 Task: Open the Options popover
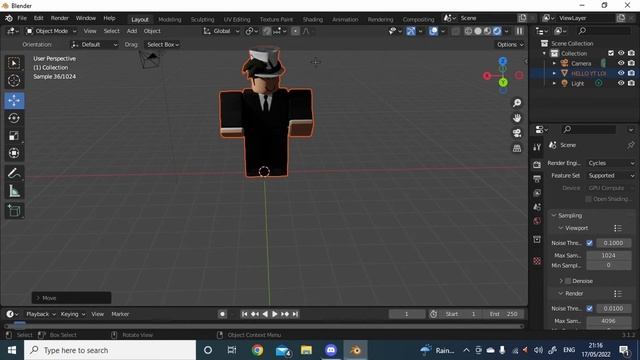click(x=510, y=44)
